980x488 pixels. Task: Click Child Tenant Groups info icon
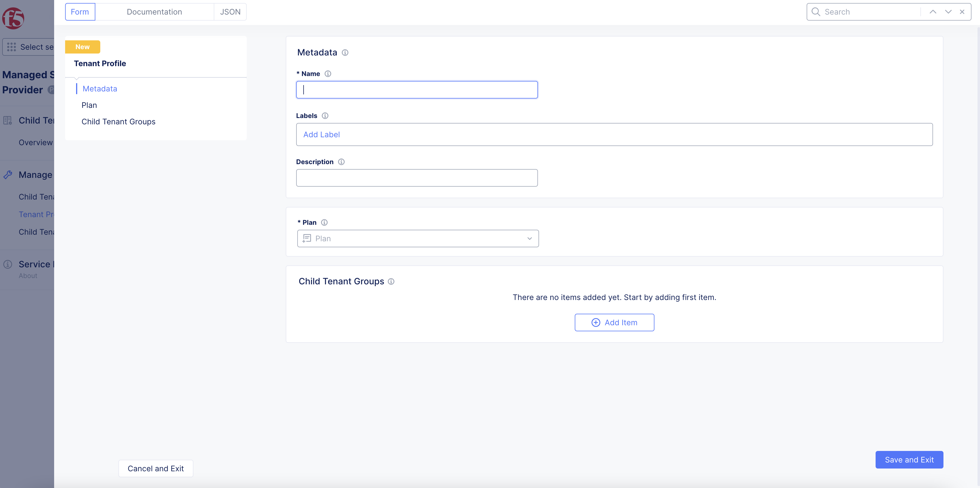pos(391,281)
